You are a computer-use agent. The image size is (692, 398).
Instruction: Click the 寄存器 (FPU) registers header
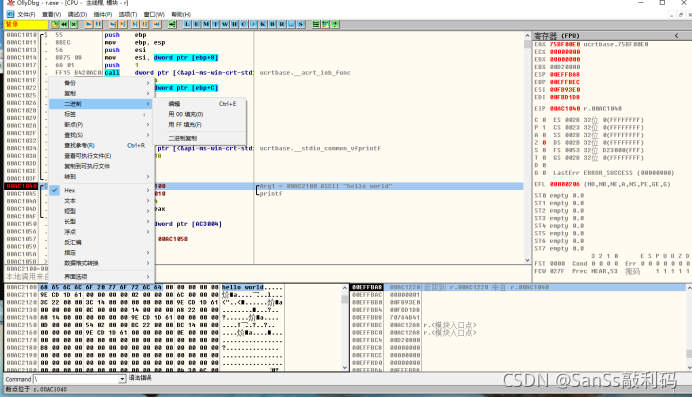tap(557, 36)
